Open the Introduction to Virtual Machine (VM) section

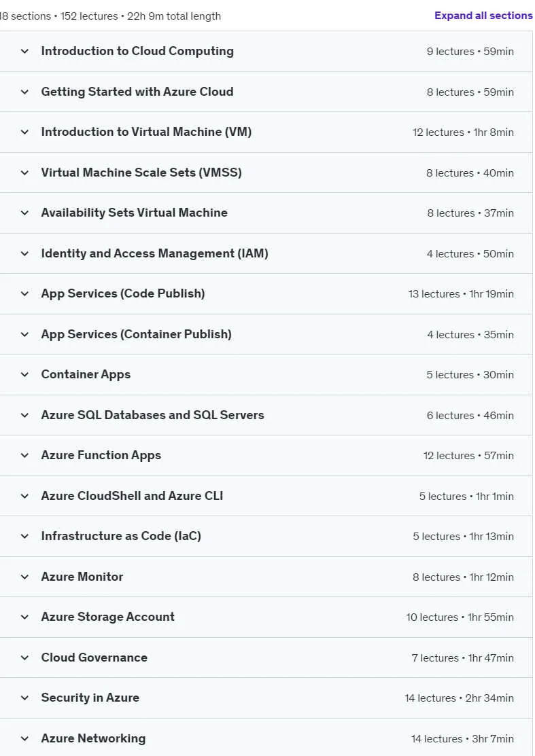[146, 132]
